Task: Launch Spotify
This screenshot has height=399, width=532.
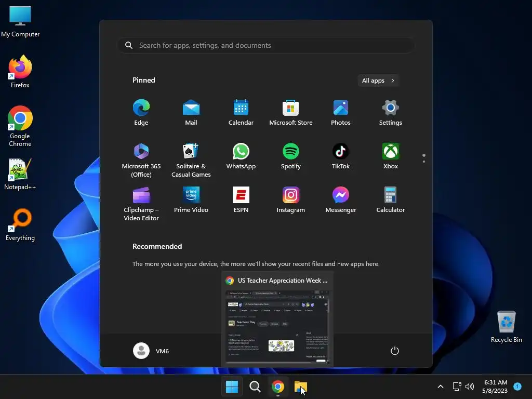Action: (291, 156)
